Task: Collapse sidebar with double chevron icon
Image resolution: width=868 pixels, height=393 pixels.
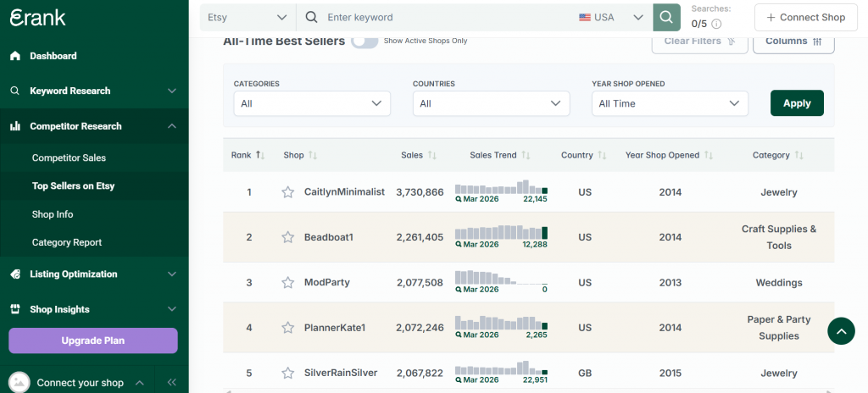Action: click(x=171, y=382)
